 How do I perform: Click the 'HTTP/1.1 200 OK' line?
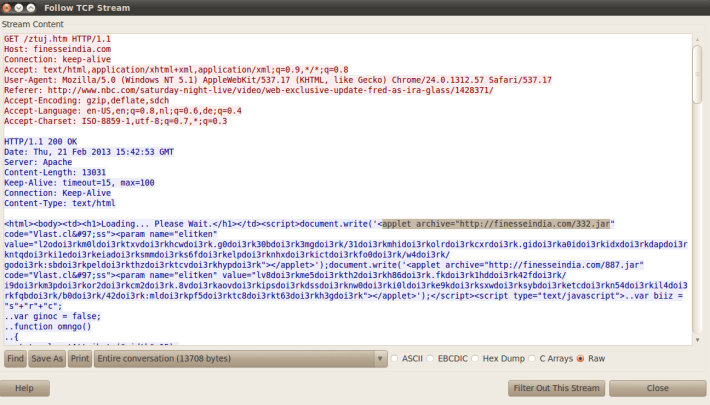tap(41, 142)
